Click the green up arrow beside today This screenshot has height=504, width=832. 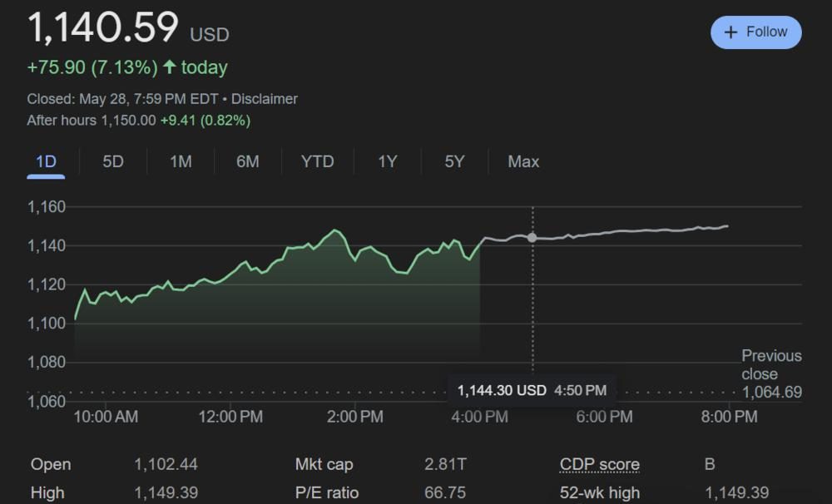[170, 67]
